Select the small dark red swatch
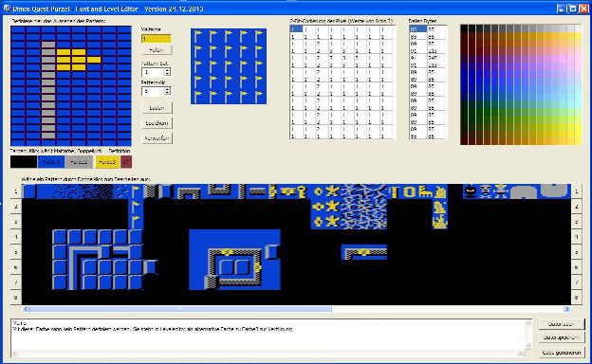This screenshot has width=592, height=364. [x=126, y=162]
